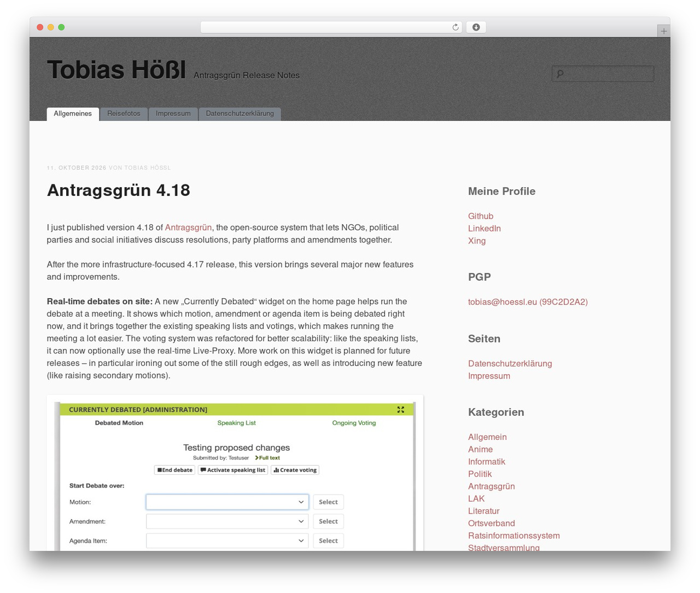Click the site search field

tap(603, 74)
